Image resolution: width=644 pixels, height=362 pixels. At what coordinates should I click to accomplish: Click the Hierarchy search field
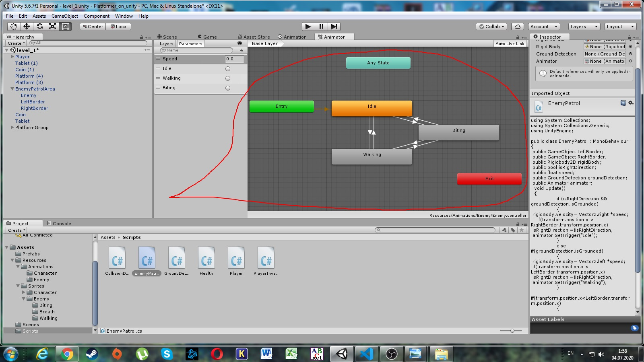[89, 43]
